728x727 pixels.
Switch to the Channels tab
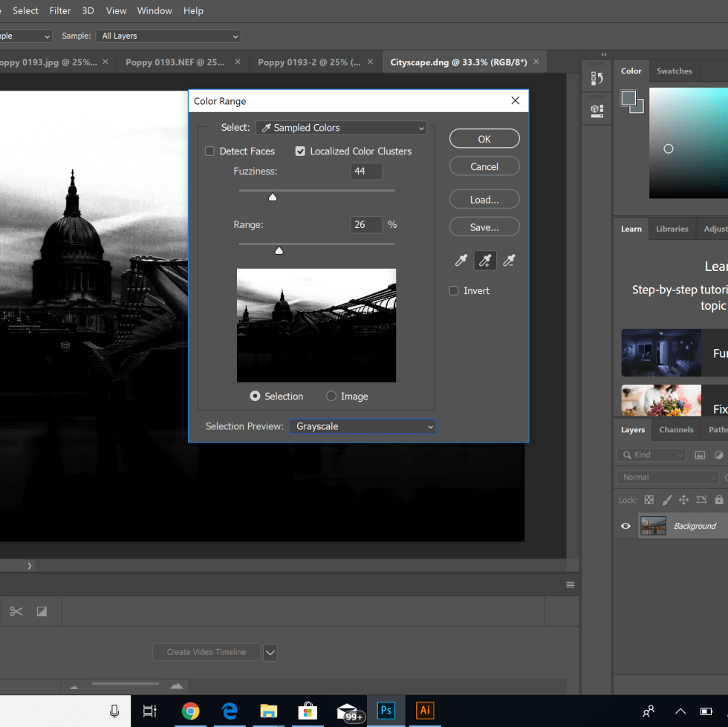pos(676,429)
